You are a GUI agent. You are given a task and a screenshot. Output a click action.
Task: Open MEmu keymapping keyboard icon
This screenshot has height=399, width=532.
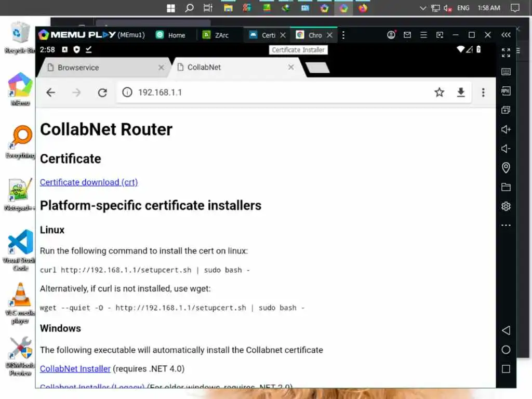point(506,72)
